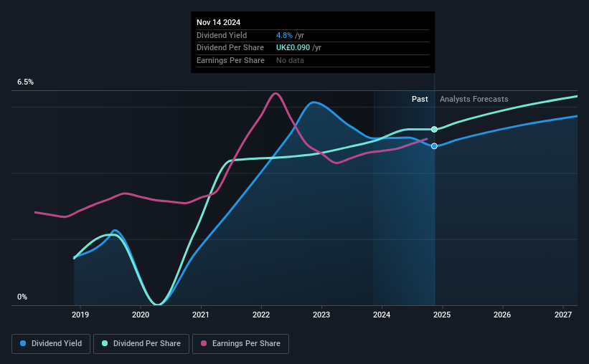Click the 'No data' earnings value
589x364 pixels.
[x=290, y=60]
